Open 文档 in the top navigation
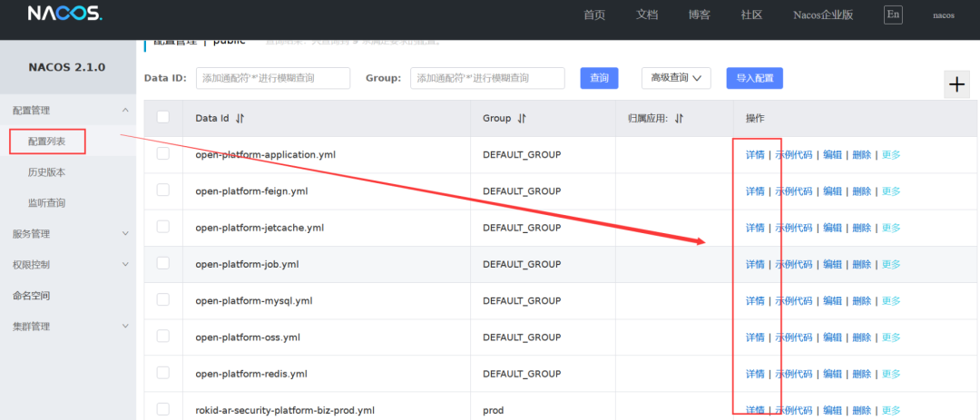This screenshot has height=420, width=980. 647,15
